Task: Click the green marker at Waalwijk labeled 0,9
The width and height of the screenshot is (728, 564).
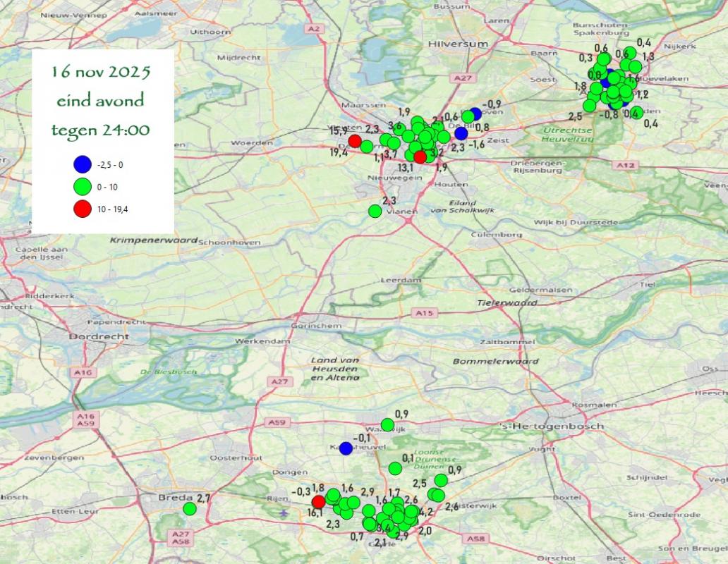Action: 387,424
